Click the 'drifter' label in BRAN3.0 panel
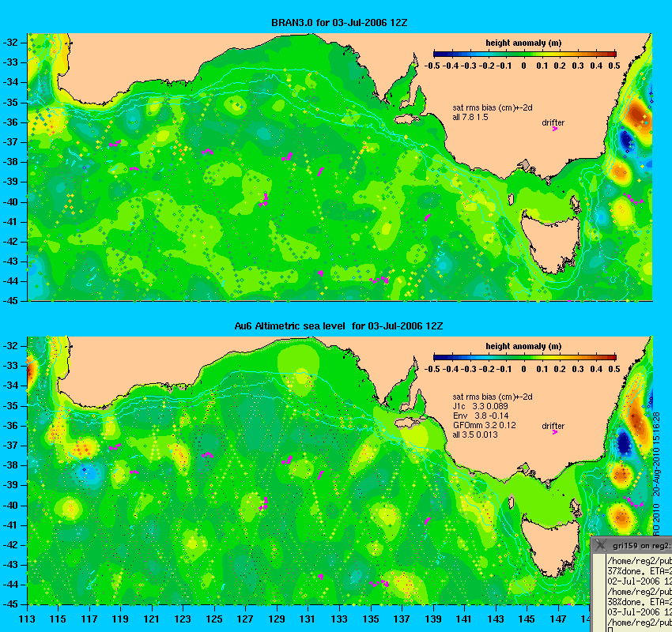 pos(553,122)
